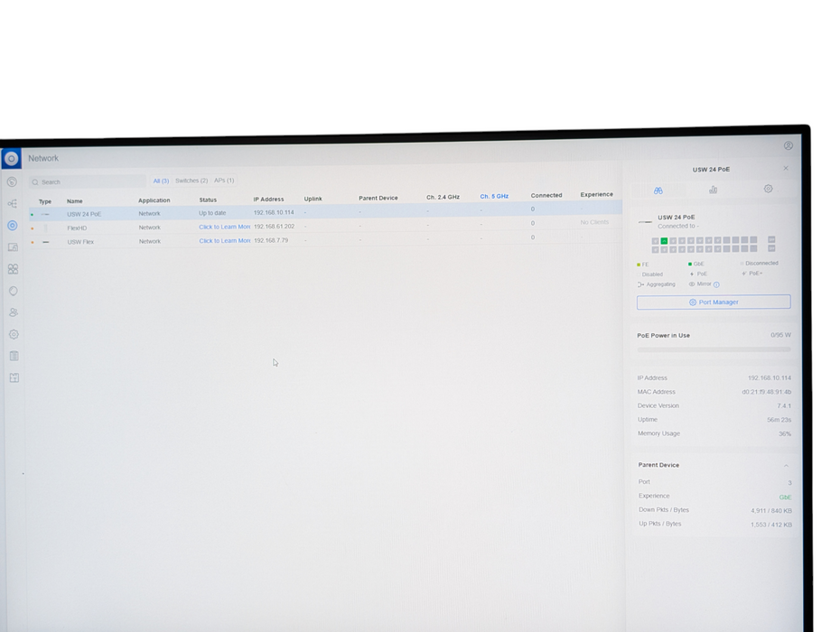Sort by Application column header

154,200
